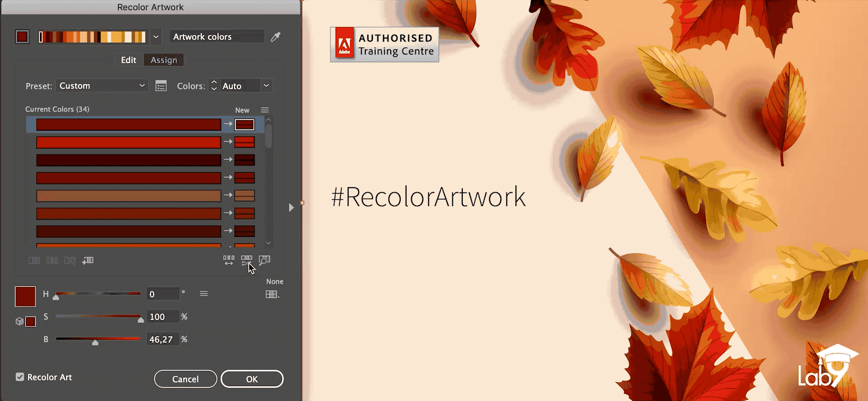This screenshot has height=401, width=868.
Task: Click the color list scrollbar thumb
Action: pyautogui.click(x=268, y=136)
